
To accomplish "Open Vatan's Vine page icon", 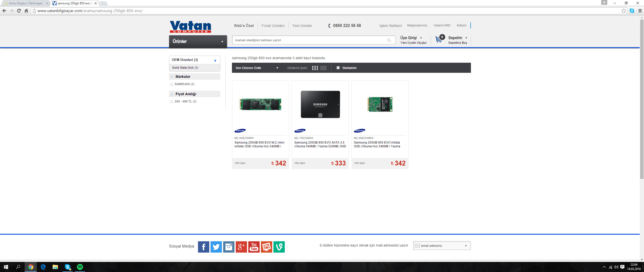I will click(x=279, y=247).
